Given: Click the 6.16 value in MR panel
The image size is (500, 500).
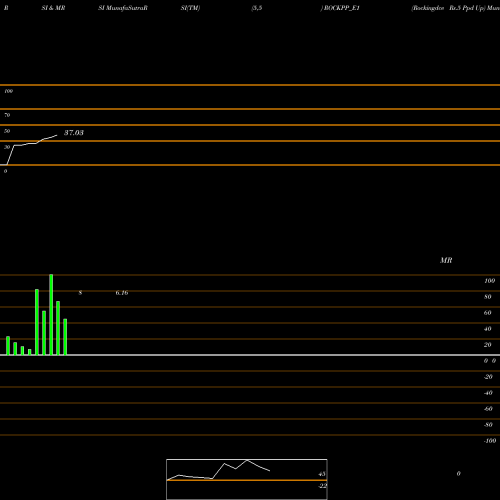Looking at the screenshot, I should click(122, 293).
